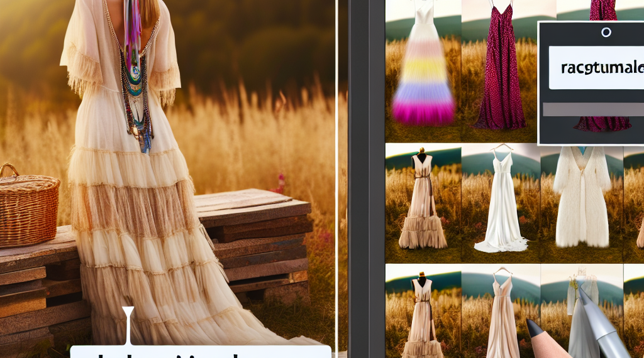Image resolution: width=644 pixels, height=358 pixels.
Task: Open the lower beige mannequin dress thumbnail
Action: (423, 311)
